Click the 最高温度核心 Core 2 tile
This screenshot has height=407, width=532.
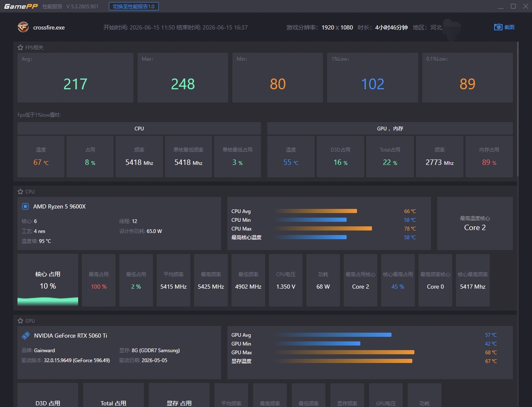point(475,223)
